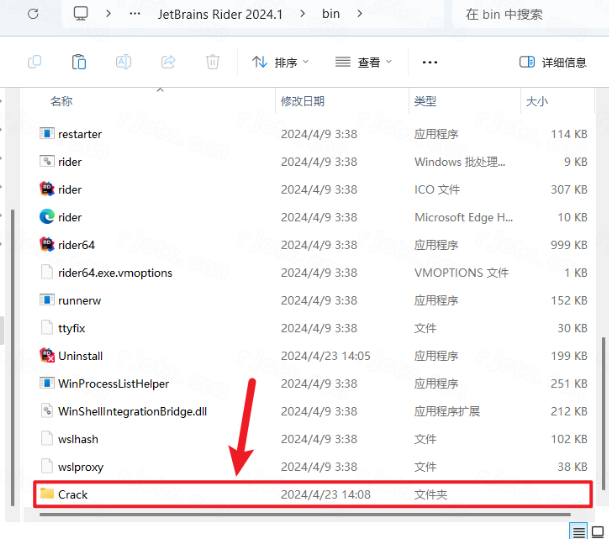Click the VMOPTIONS 文件 type cell
The image size is (609, 539).
pos(461,273)
